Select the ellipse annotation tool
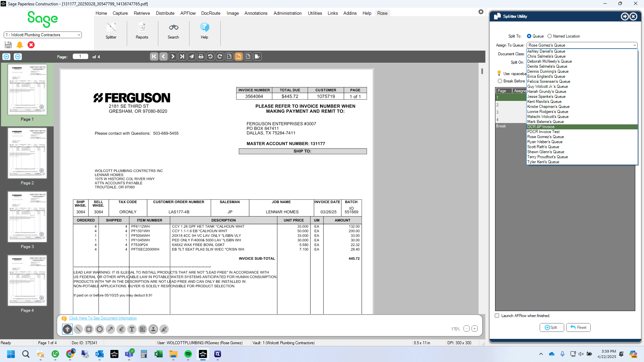 (x=100, y=329)
